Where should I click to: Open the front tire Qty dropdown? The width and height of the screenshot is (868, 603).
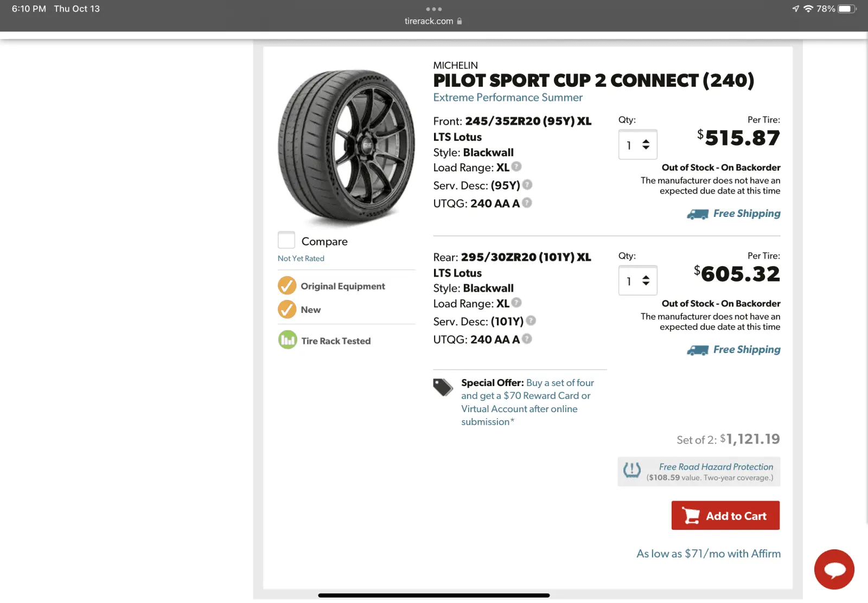tap(637, 145)
